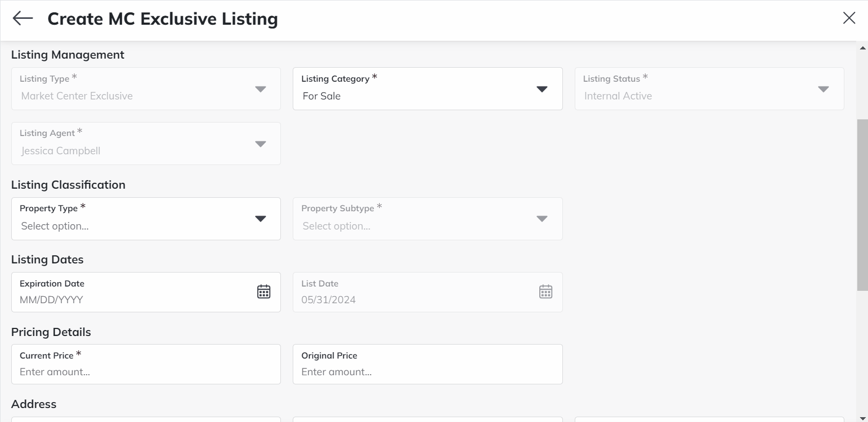Click the back arrow to exit listing creation
Screen dimensions: 868x422
(x=22, y=18)
